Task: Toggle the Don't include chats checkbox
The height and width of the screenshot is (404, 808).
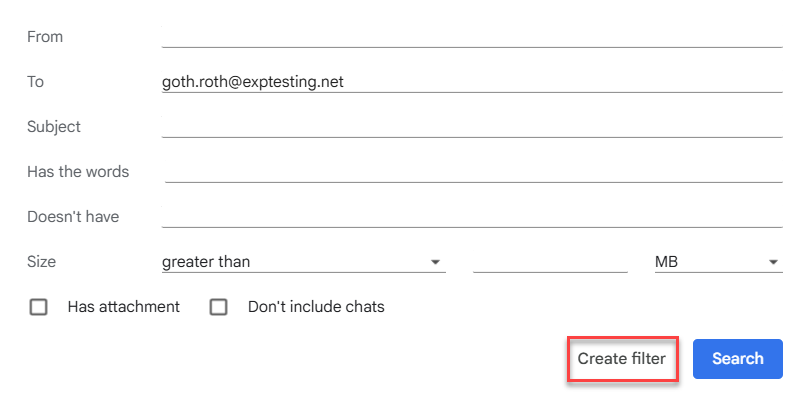Action: pyautogui.click(x=219, y=307)
